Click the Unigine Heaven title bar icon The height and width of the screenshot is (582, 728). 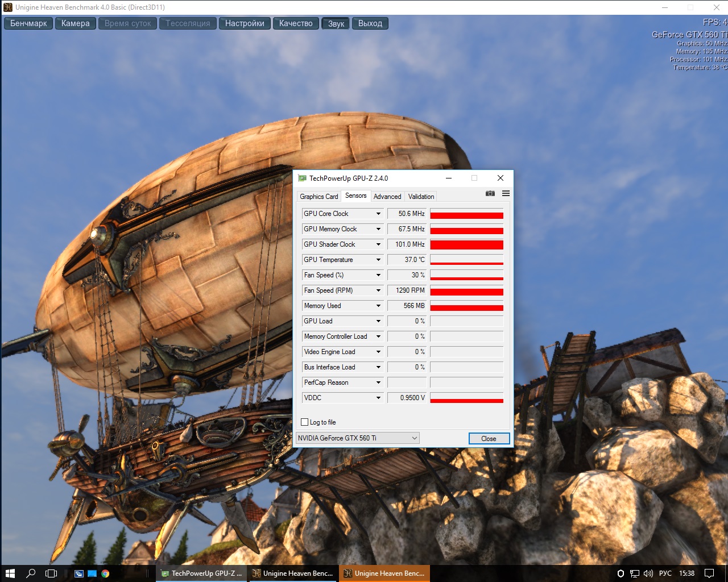click(8, 7)
